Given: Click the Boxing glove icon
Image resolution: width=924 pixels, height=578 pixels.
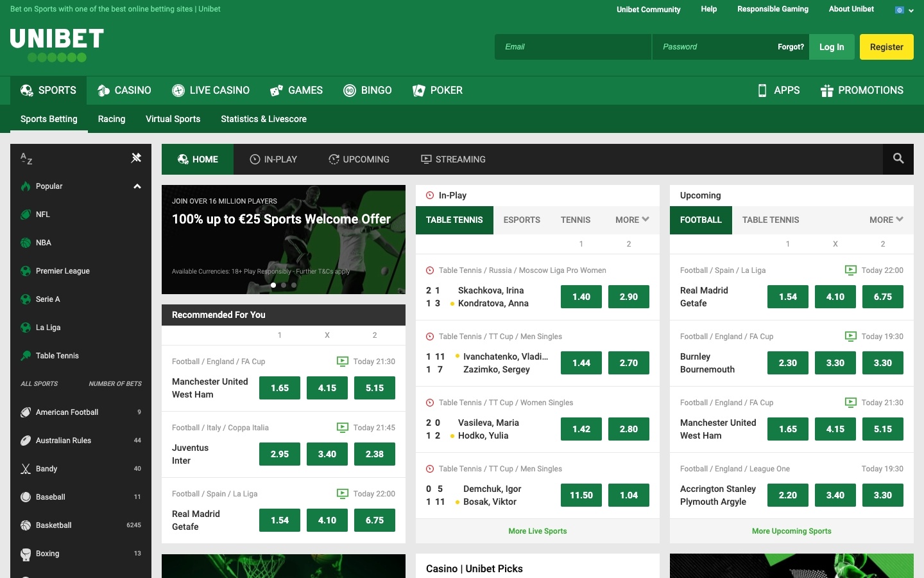Looking at the screenshot, I should 26,554.
